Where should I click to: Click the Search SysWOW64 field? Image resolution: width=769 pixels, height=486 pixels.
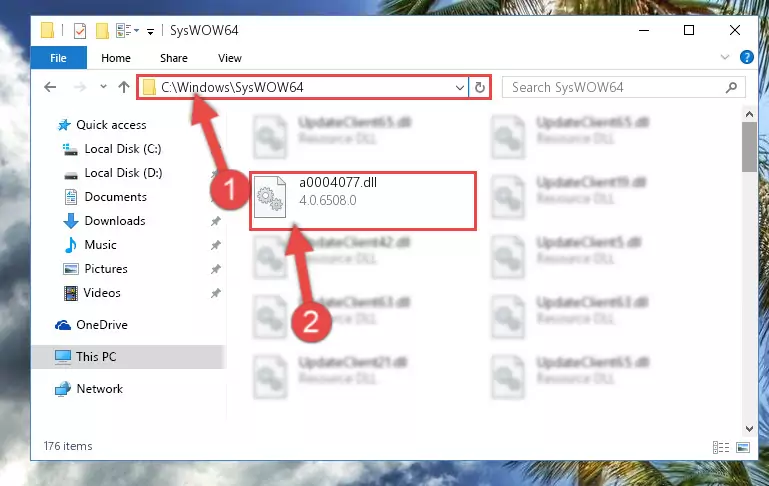623,87
